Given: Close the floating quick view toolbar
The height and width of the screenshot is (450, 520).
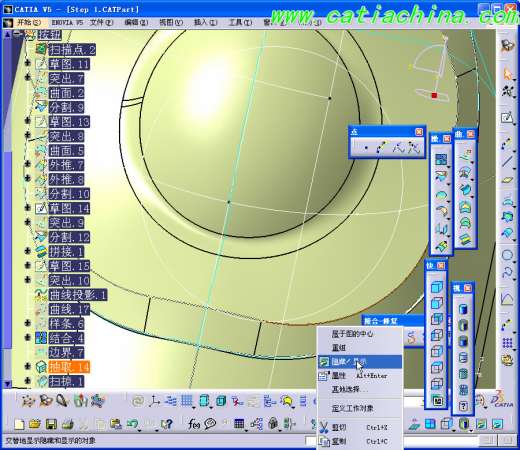Looking at the screenshot, I should click(440, 266).
